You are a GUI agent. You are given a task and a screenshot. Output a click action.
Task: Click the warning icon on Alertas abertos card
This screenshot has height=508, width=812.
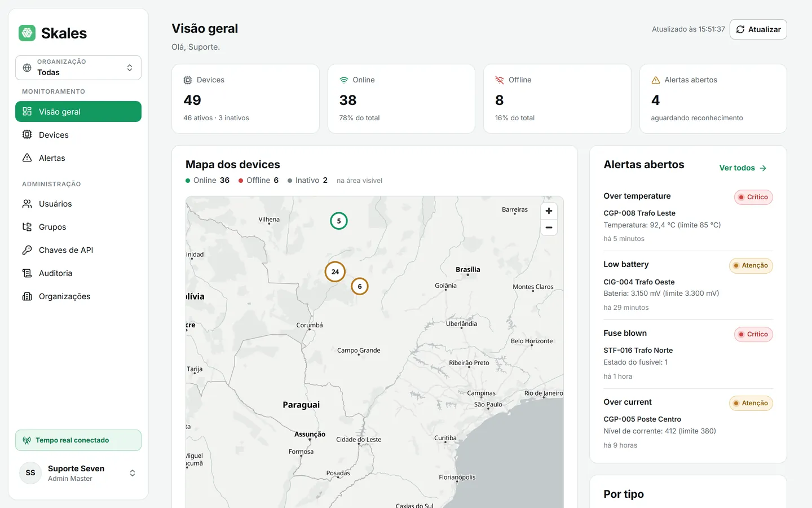click(656, 80)
